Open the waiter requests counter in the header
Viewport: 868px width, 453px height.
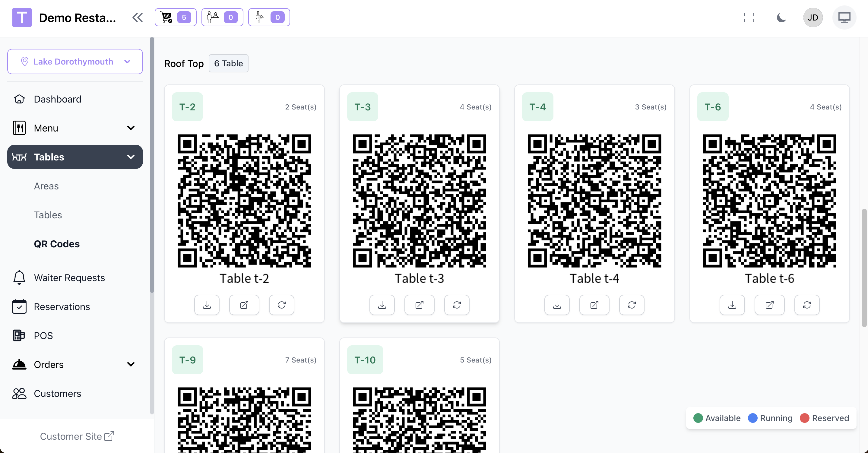point(269,17)
